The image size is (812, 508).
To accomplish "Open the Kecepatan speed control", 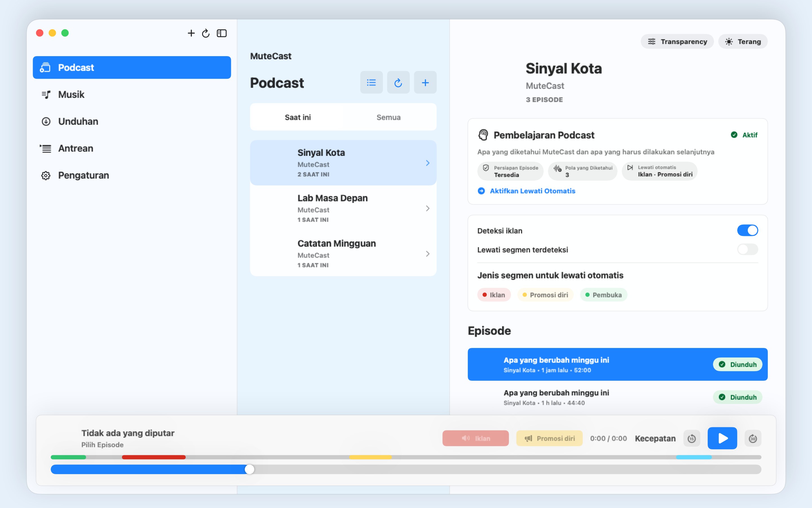I will 655,438.
